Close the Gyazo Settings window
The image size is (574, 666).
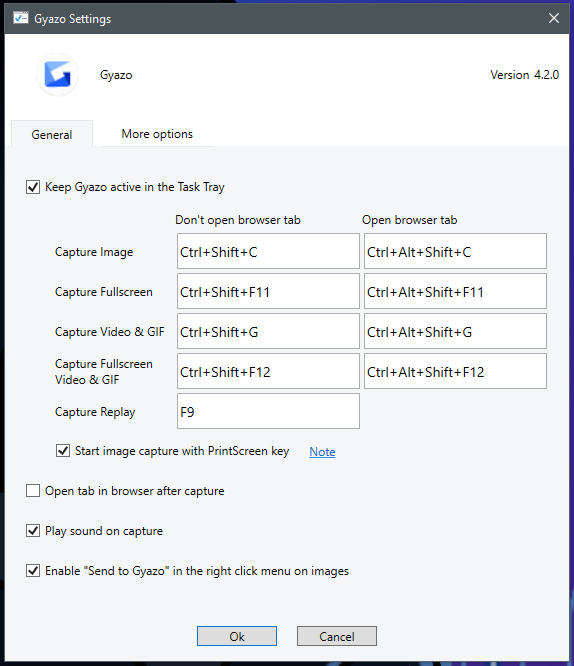coord(554,18)
